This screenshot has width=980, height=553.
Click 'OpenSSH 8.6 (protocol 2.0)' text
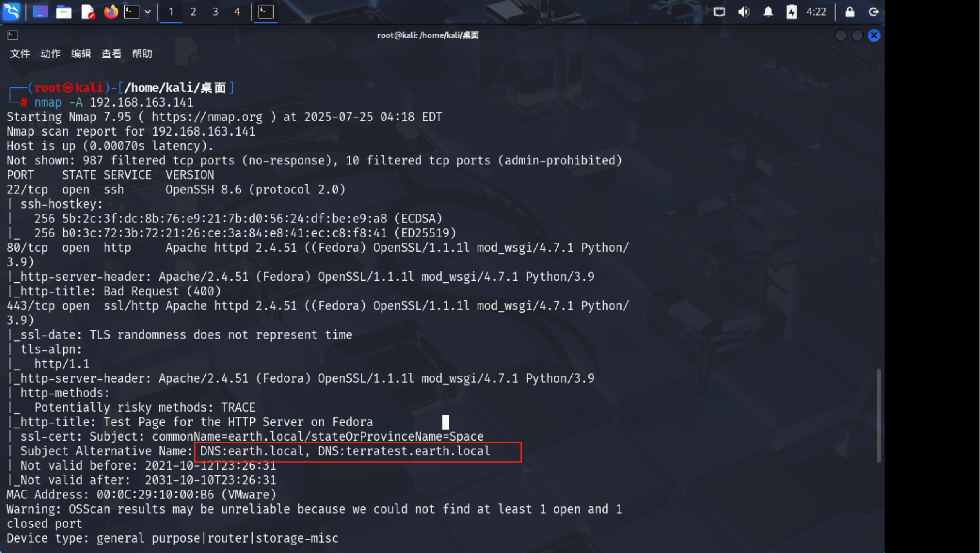(255, 190)
